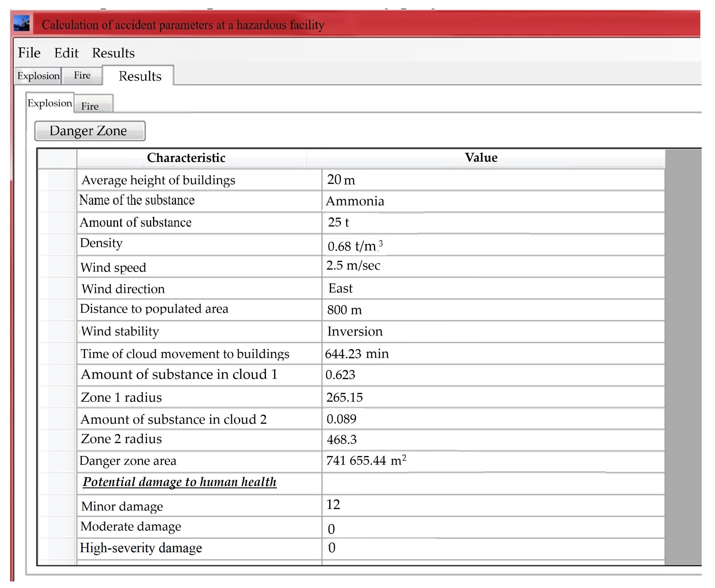Click the Danger Zone button
The width and height of the screenshot is (715, 588).
[90, 131]
